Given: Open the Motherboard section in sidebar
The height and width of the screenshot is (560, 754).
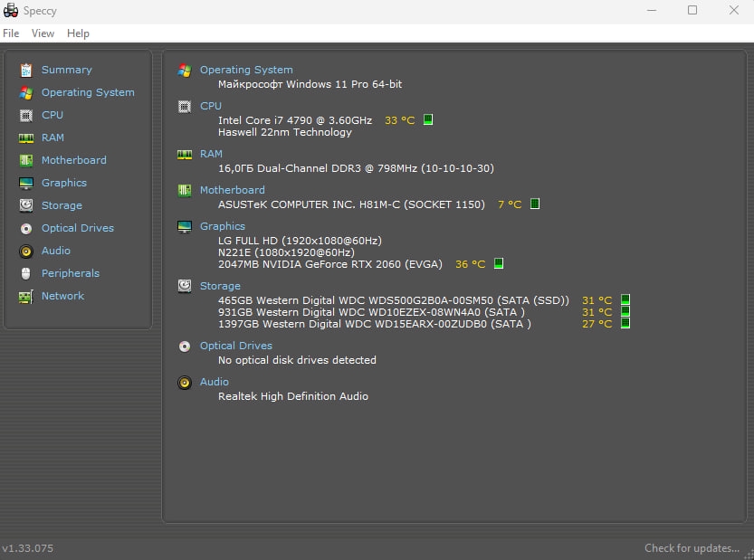Looking at the screenshot, I should click(x=74, y=160).
